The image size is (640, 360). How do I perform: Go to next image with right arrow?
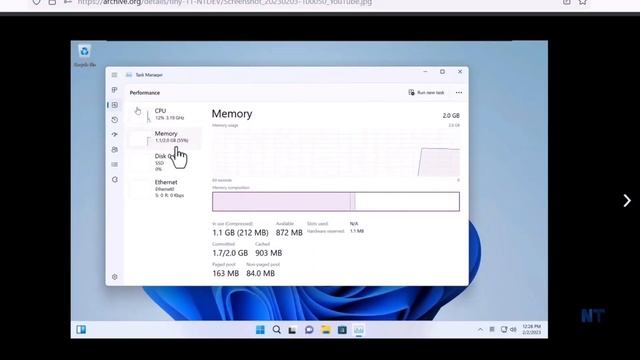coord(627,200)
